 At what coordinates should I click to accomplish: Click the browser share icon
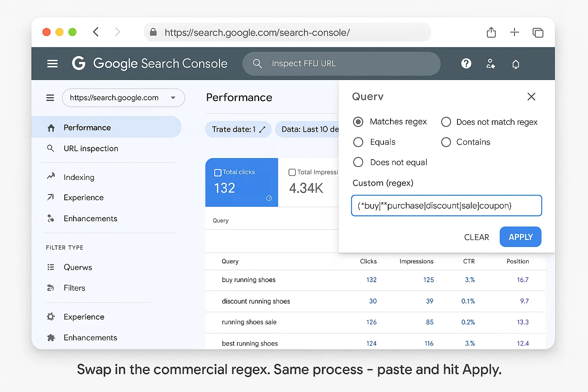click(x=491, y=32)
